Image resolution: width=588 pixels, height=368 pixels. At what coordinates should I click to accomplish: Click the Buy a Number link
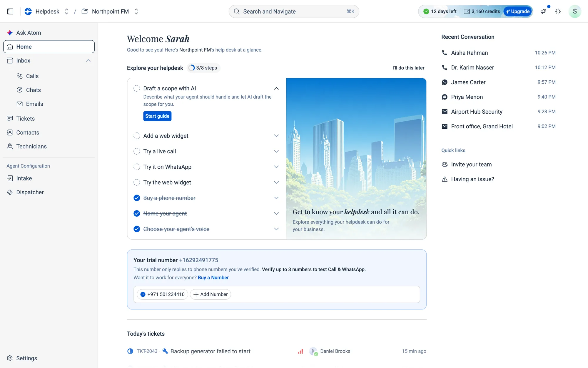(213, 278)
